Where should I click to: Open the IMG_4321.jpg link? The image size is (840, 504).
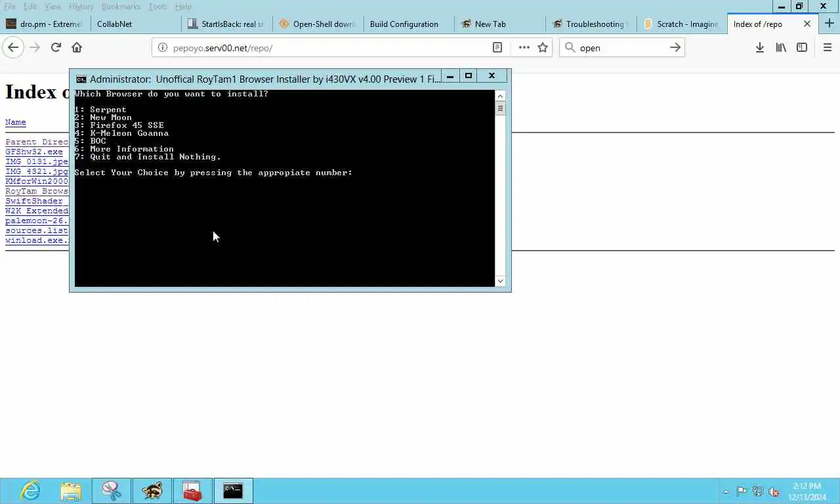coord(37,171)
